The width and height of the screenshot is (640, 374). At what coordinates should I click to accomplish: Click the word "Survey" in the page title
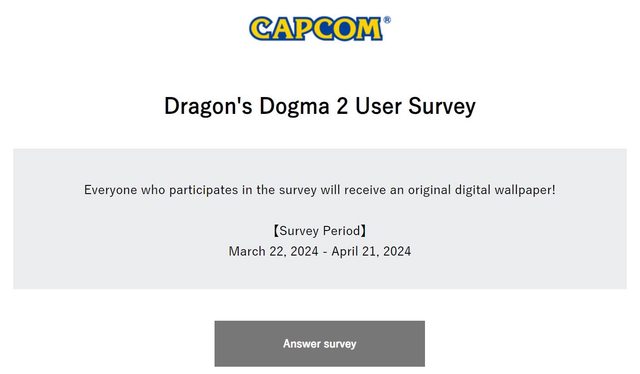442,106
